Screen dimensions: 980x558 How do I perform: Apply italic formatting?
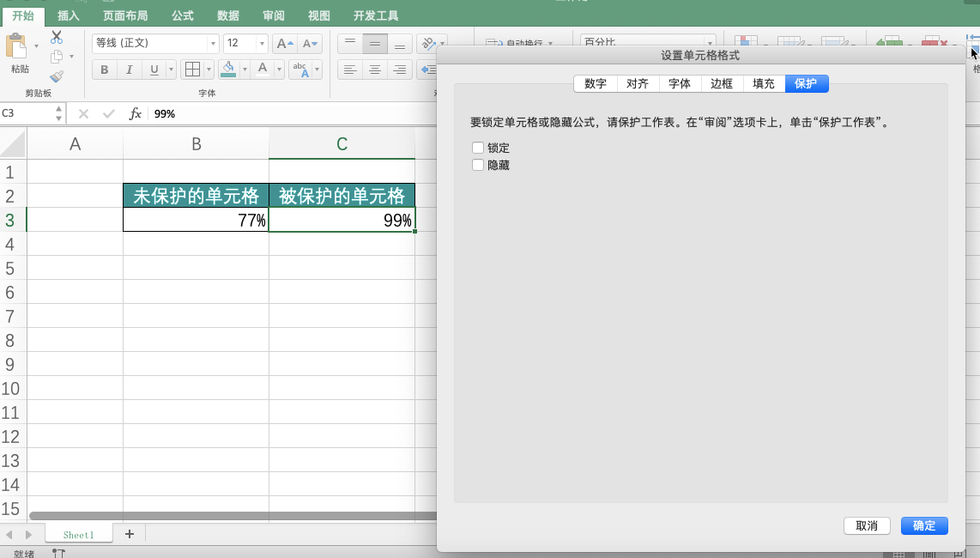pos(130,70)
